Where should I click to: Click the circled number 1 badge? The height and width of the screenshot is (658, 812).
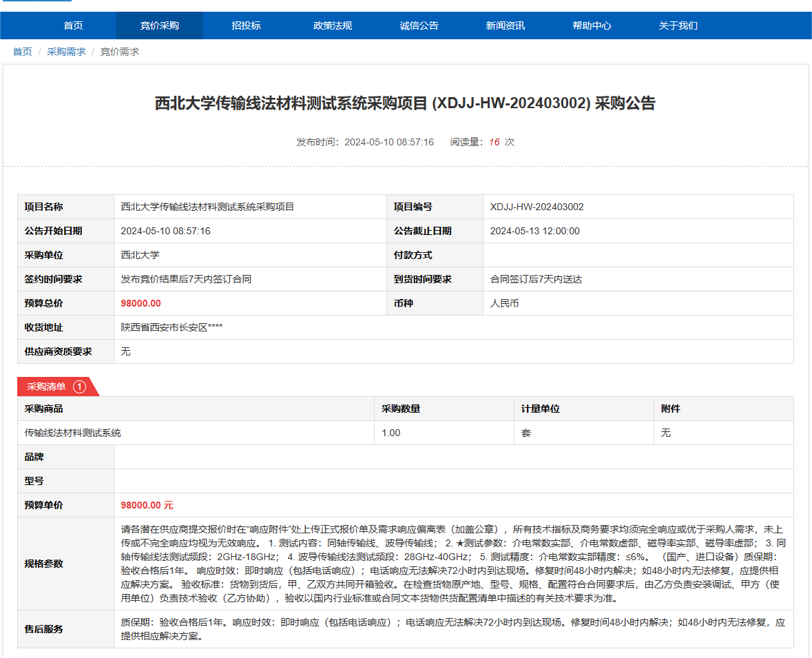point(79,387)
